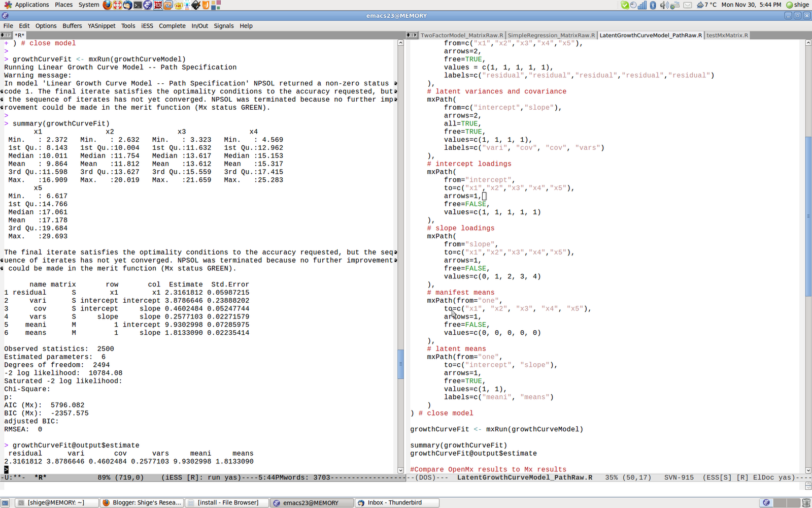Viewport: 812px width, 508px height.
Task: Switch to Inbox - Thunderbird in taskbar
Action: click(x=397, y=503)
